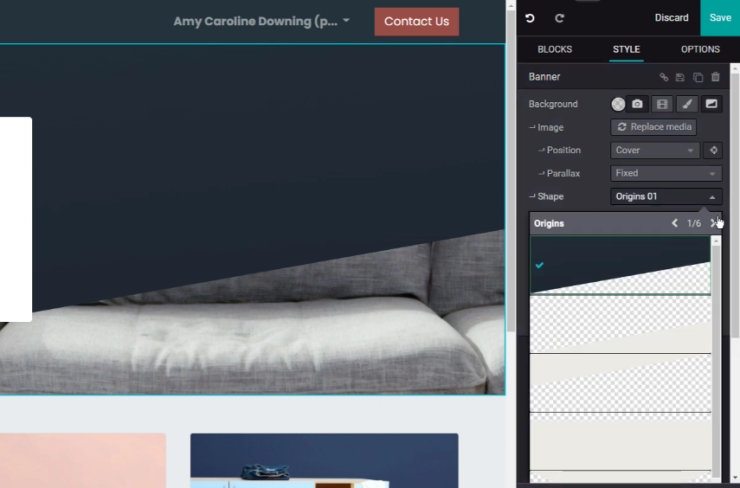Discard the edits

[x=671, y=18]
